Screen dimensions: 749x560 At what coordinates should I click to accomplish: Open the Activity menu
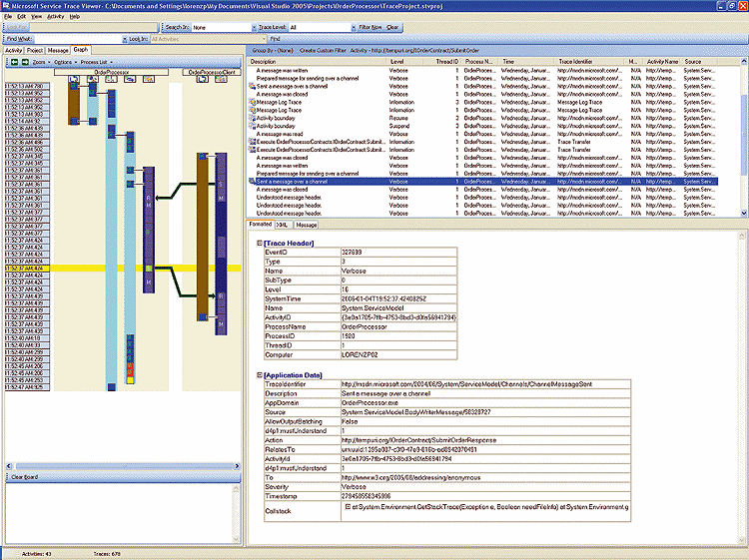pos(55,16)
